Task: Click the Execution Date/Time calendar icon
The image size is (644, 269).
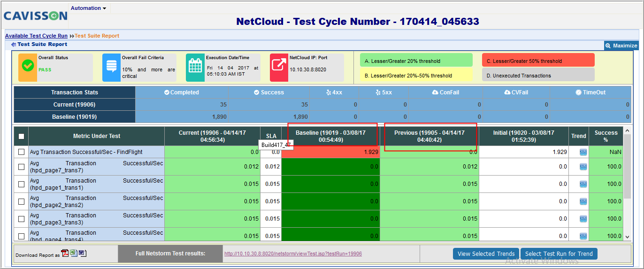Action: tap(195, 66)
